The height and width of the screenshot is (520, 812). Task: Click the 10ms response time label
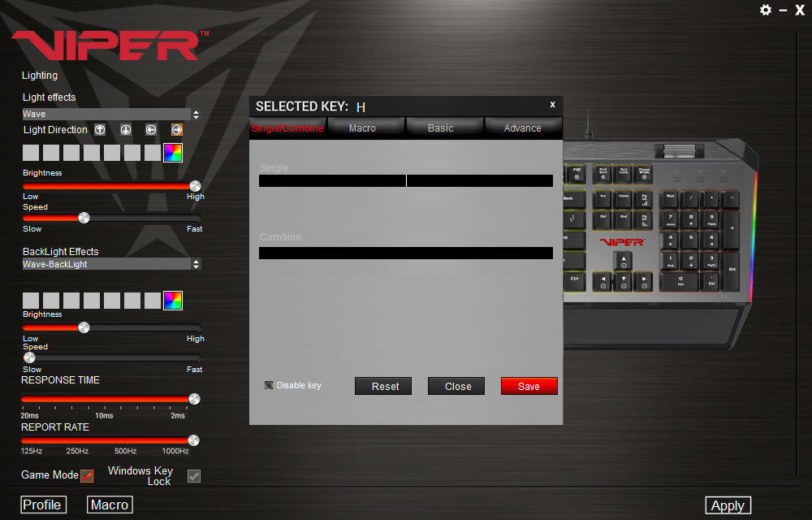(104, 416)
